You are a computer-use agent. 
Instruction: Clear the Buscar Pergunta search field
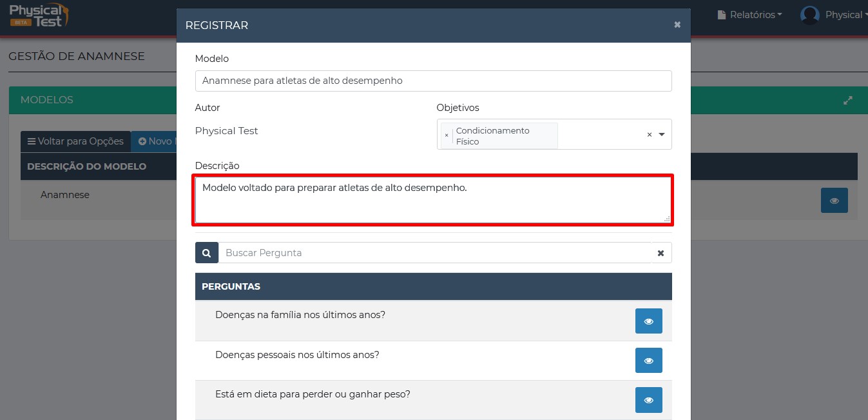[661, 253]
